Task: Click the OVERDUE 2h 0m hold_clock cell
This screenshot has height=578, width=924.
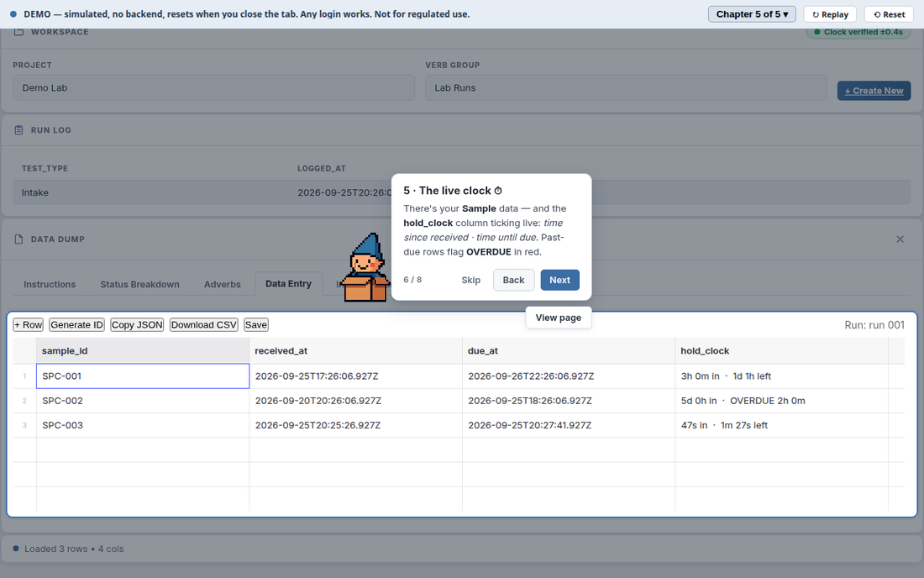Action: click(x=781, y=401)
